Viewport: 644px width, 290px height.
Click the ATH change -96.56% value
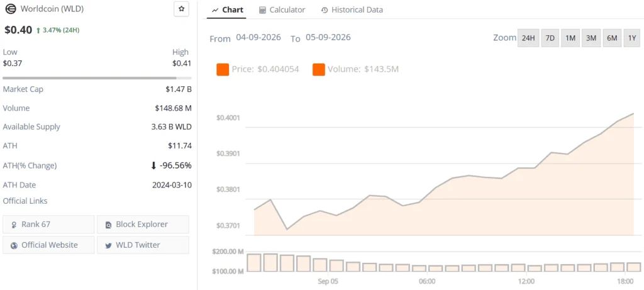(x=171, y=165)
